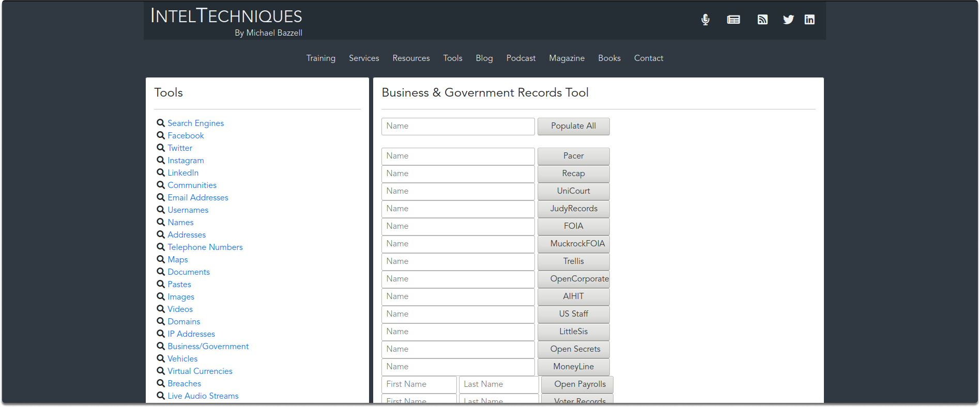Click the magnifier icon beside Facebook
Screen dimensions: 980x407
[161, 135]
